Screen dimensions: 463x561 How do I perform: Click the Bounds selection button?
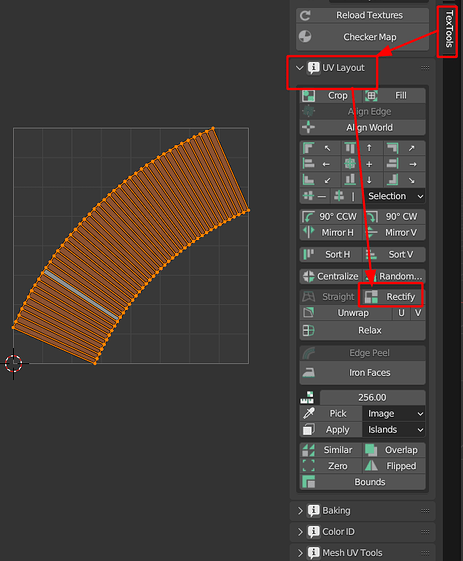click(362, 482)
